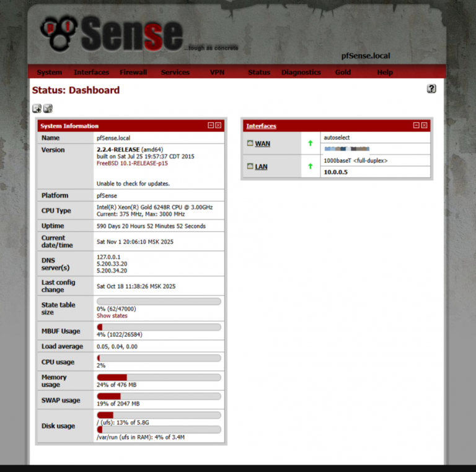Open the Diagnostics menu
The image size is (476, 472).
301,72
